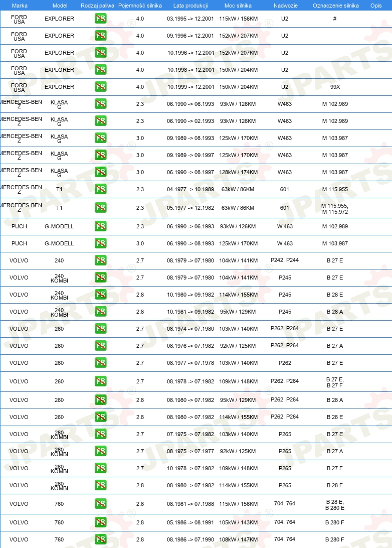
Task: Click the Marka column header
Action: 20,6
